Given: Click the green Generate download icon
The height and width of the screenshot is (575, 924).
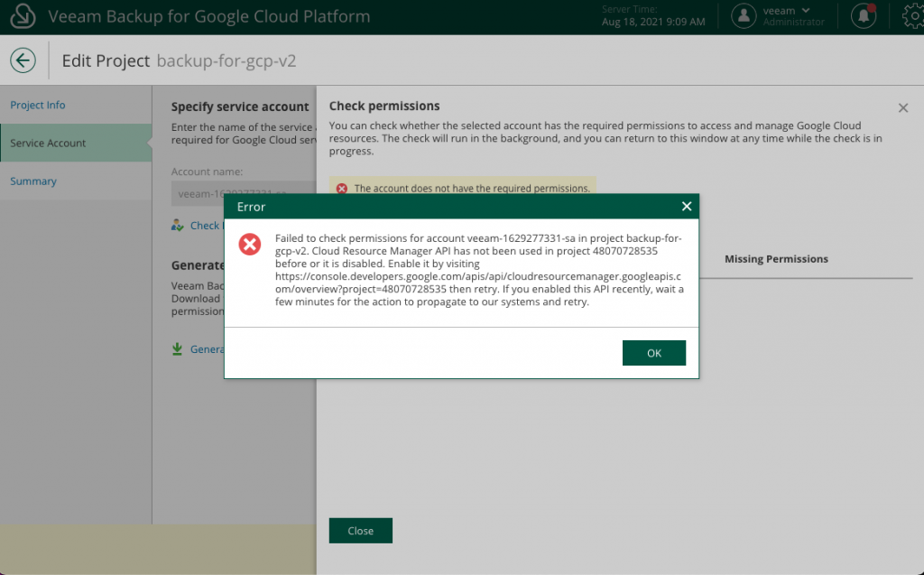Looking at the screenshot, I should tap(177, 349).
